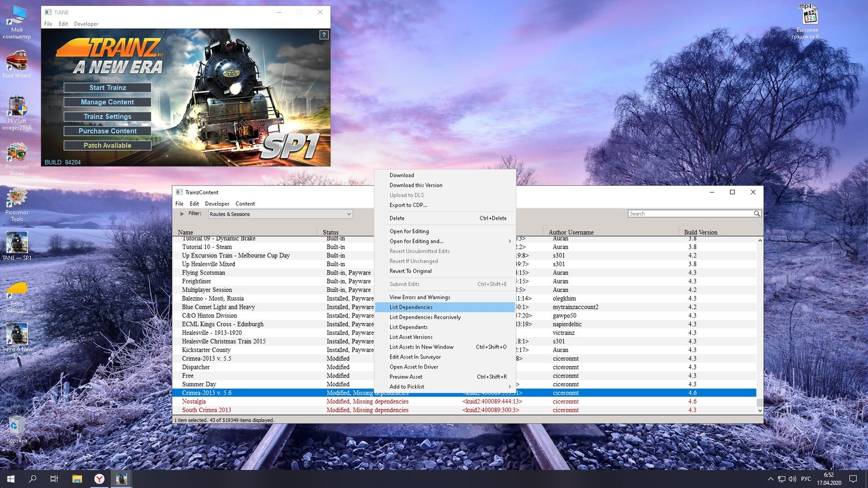
Task: Open the Developer menu in TANE launcher
Action: click(86, 24)
